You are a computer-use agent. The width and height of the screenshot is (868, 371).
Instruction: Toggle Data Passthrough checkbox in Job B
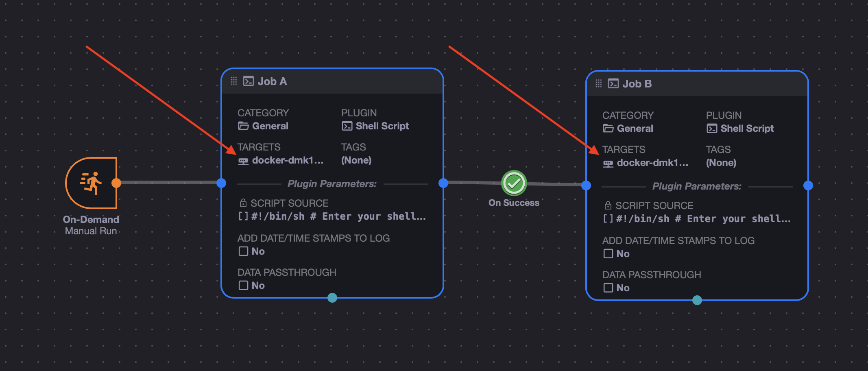pyautogui.click(x=608, y=288)
